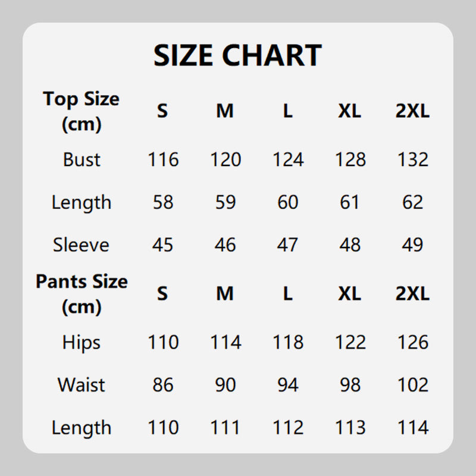Click Sleeve value 48

pyautogui.click(x=350, y=245)
